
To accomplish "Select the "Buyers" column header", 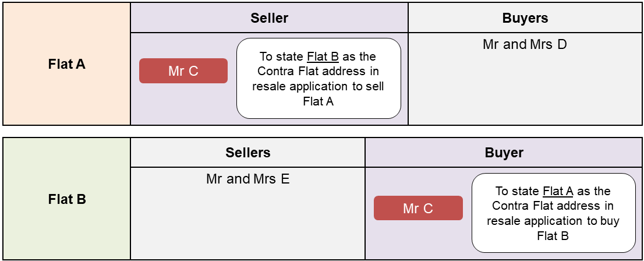I will (525, 18).
